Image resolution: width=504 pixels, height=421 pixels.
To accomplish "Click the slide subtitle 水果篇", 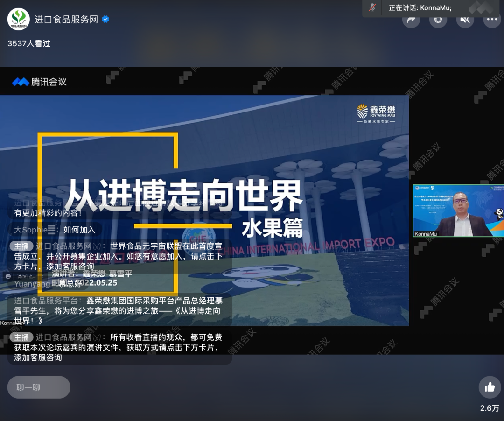I will pyautogui.click(x=273, y=227).
